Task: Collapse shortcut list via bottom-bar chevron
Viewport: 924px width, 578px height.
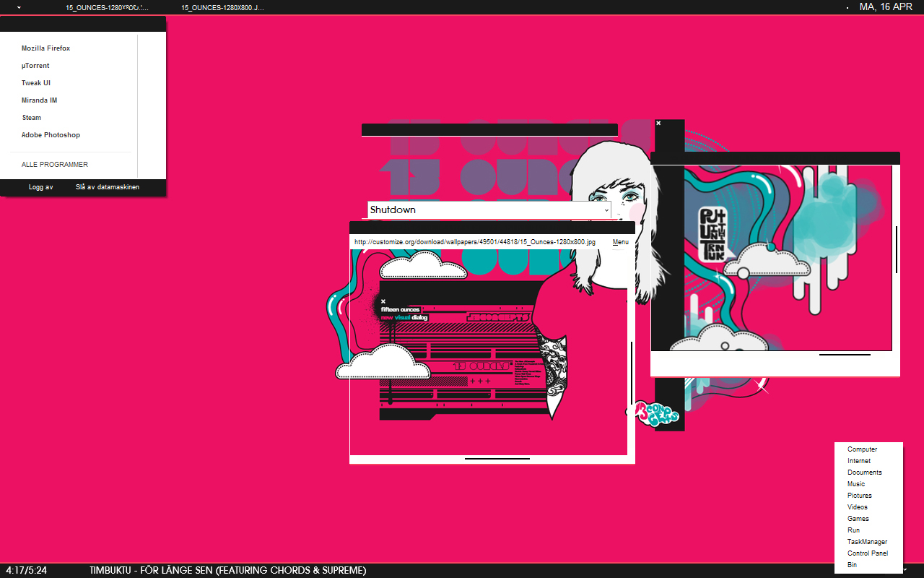Action: click(905, 570)
